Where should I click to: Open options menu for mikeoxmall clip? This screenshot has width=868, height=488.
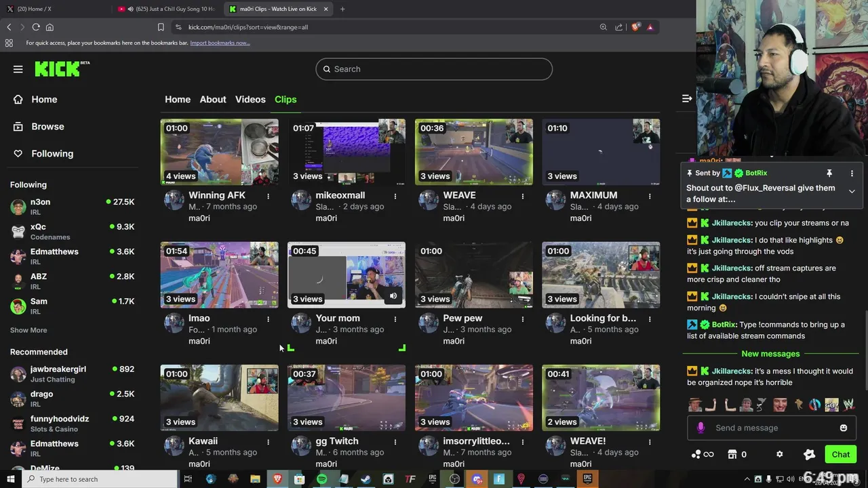click(x=395, y=196)
